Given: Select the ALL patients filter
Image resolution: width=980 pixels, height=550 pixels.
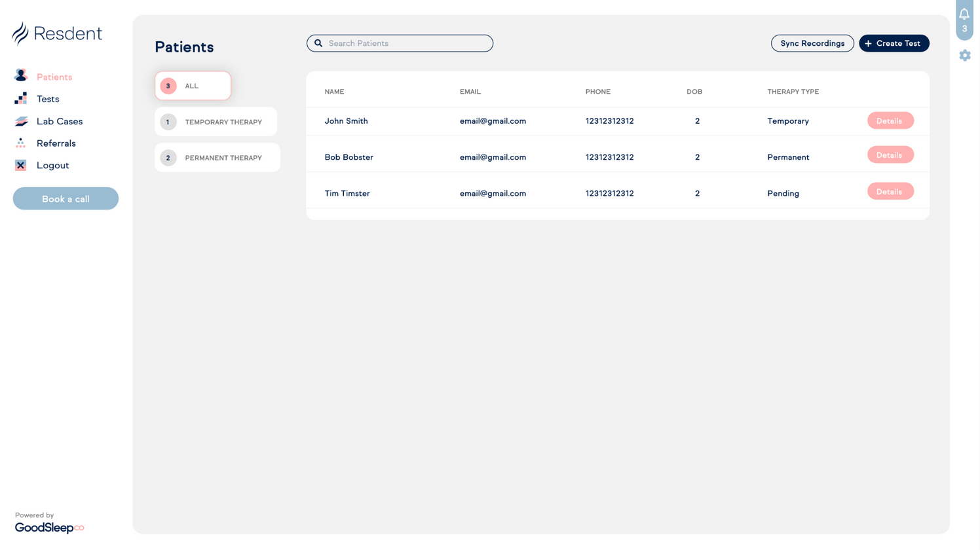Looking at the screenshot, I should pos(193,86).
